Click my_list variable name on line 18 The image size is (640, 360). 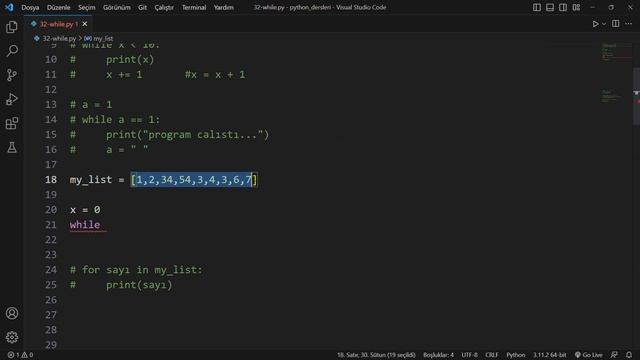click(x=91, y=180)
